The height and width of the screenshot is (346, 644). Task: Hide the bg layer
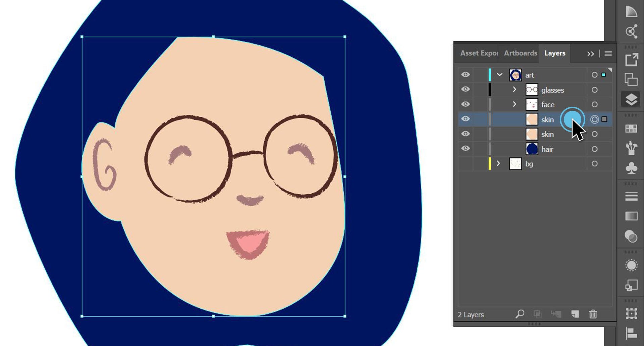click(466, 164)
